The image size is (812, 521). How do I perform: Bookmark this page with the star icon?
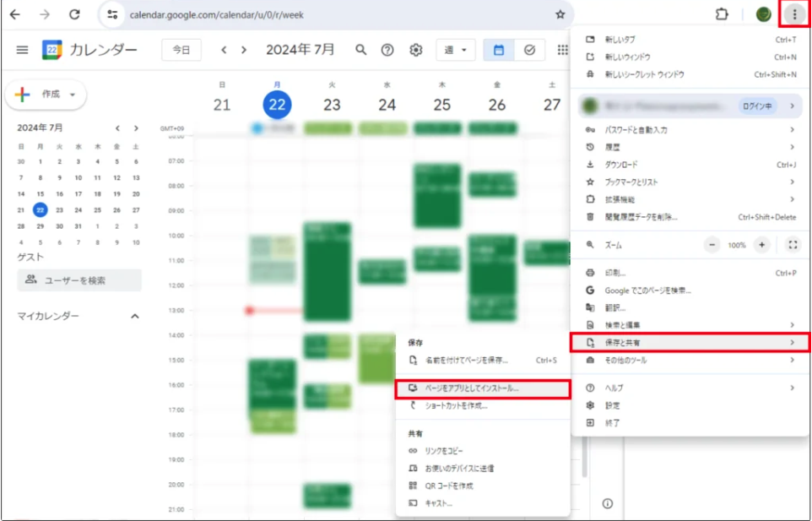click(560, 14)
